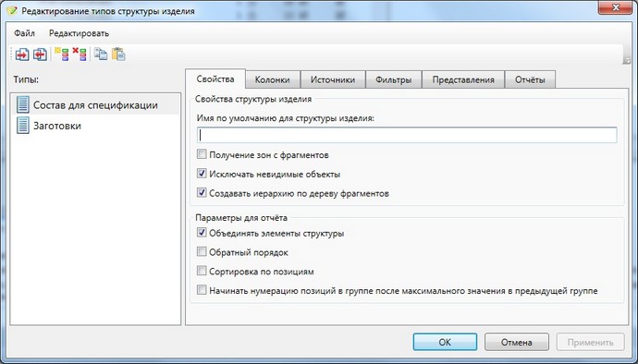Click the application icon in the title bar
Viewport: 638px width, 364px height.
[x=12, y=10]
